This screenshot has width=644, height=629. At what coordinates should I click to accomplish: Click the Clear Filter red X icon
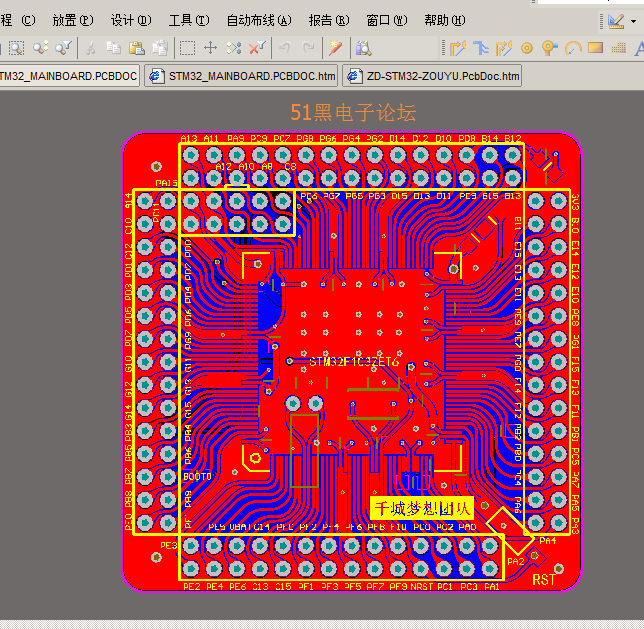click(257, 47)
